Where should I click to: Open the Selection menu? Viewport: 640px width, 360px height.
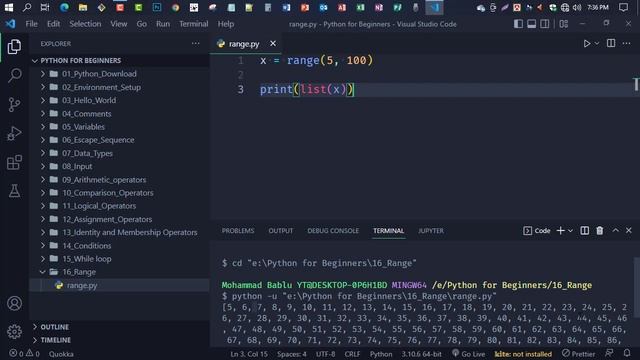[85, 24]
